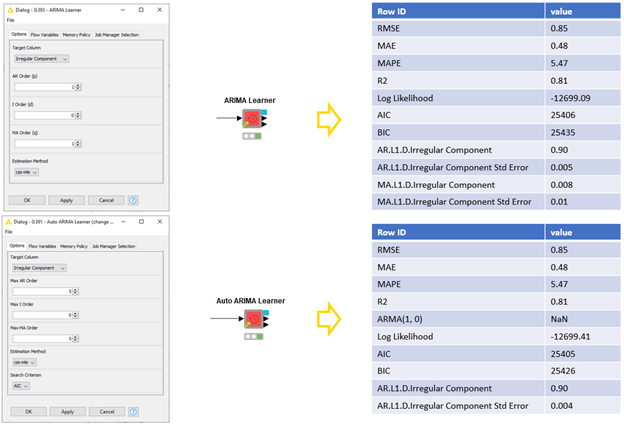
Task: Click status traffic light under Auto ARIMA Learner node
Action: (x=253, y=337)
